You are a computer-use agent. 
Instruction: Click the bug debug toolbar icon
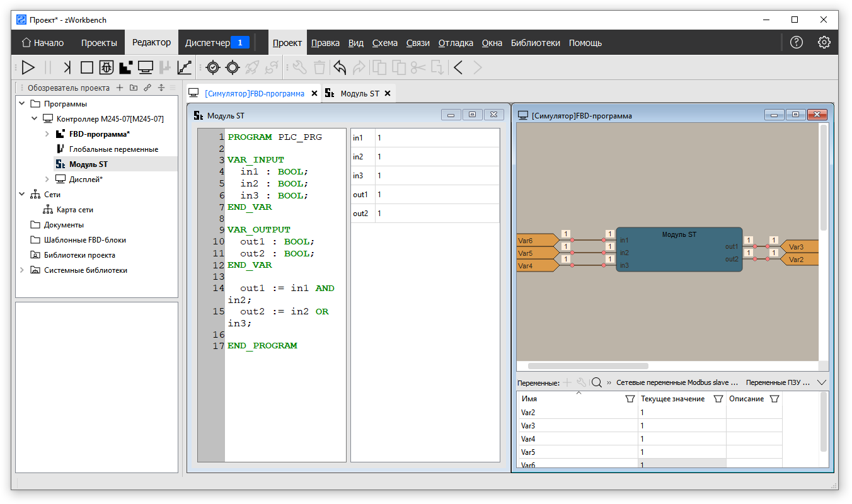[x=106, y=67]
